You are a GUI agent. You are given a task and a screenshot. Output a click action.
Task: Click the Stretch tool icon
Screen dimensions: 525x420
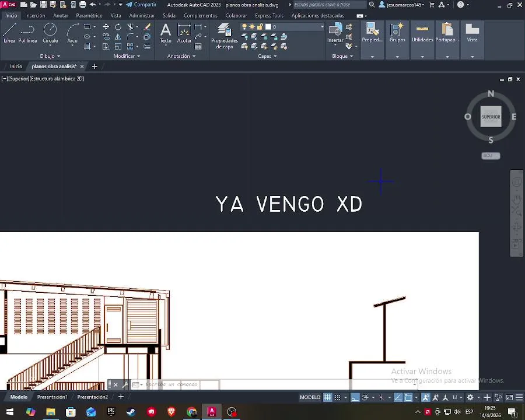106,47
